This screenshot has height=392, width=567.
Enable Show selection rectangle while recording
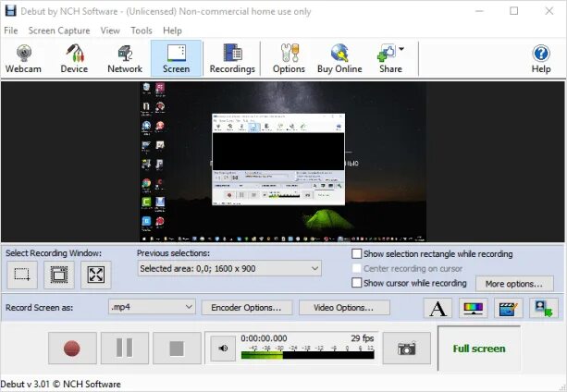click(356, 254)
